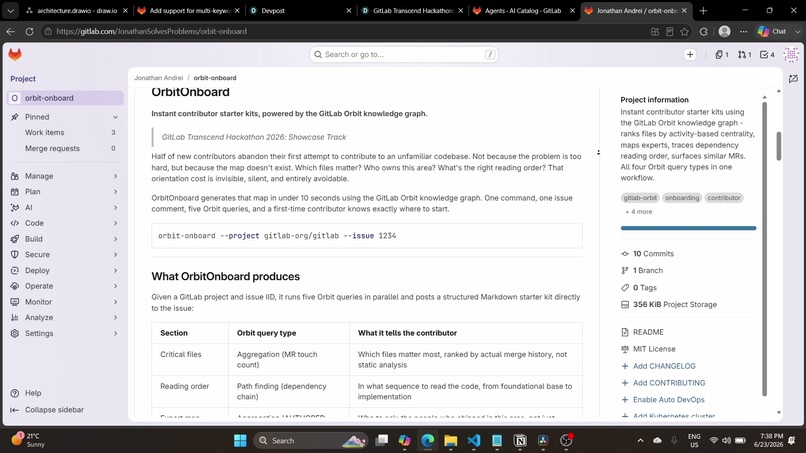Open the split screen icon in address bar

click(655, 31)
